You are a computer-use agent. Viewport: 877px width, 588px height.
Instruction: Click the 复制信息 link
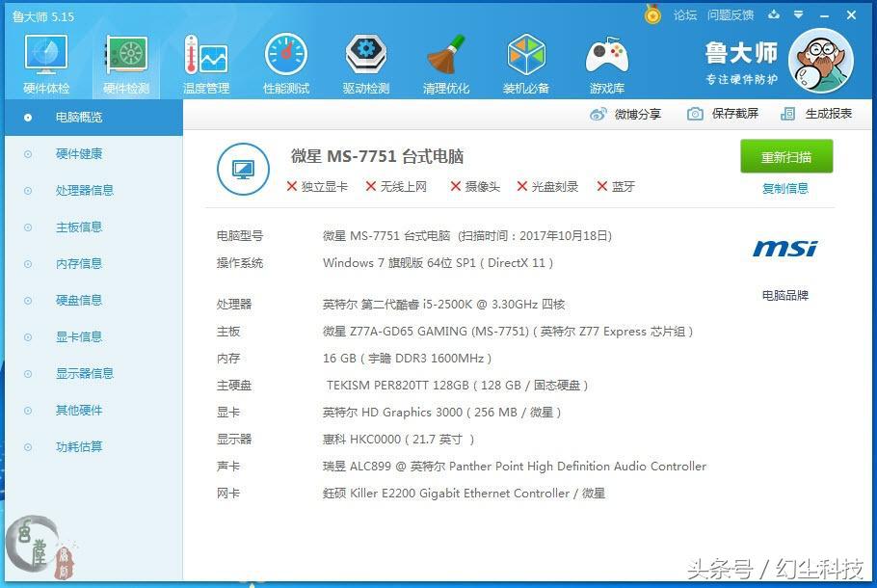click(x=788, y=188)
